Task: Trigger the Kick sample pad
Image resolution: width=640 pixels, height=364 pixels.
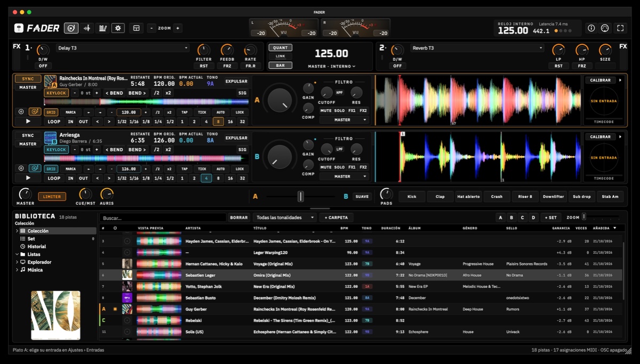Action: point(412,197)
